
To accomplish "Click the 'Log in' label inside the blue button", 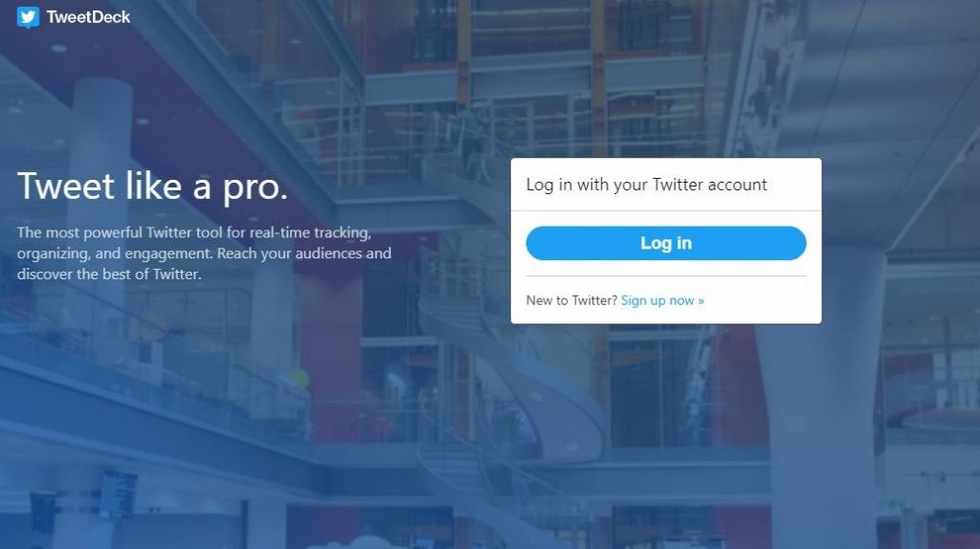I will tap(666, 243).
